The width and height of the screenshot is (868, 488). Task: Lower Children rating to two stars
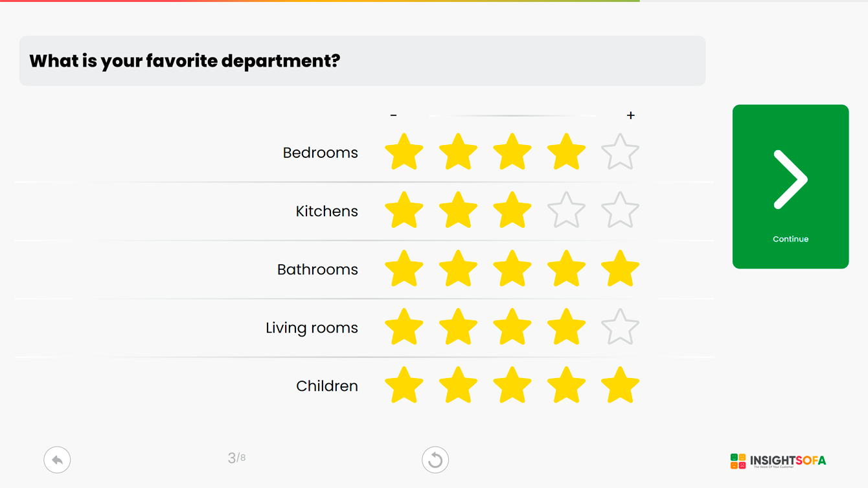(458, 386)
